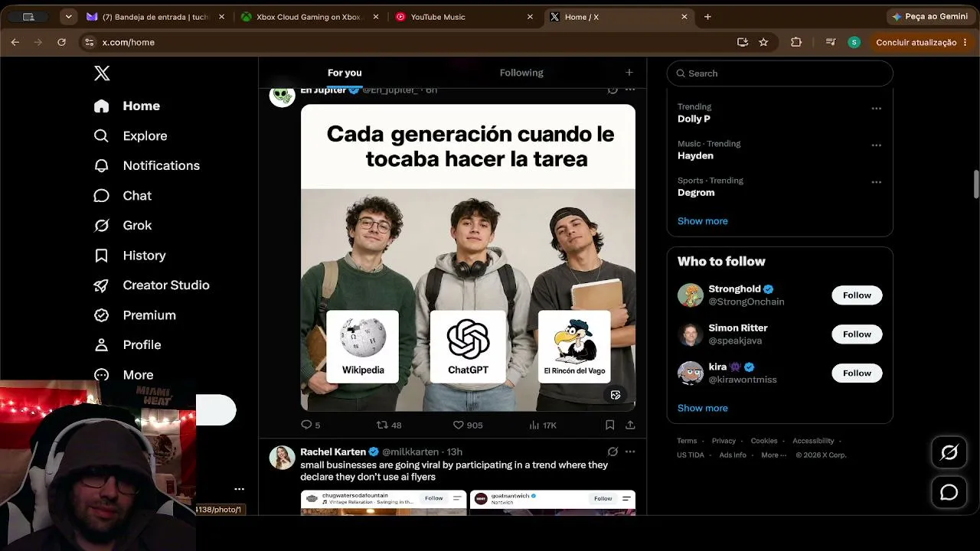980x551 pixels.
Task: Open Rachel Karten's profile avatar
Action: [x=283, y=458]
